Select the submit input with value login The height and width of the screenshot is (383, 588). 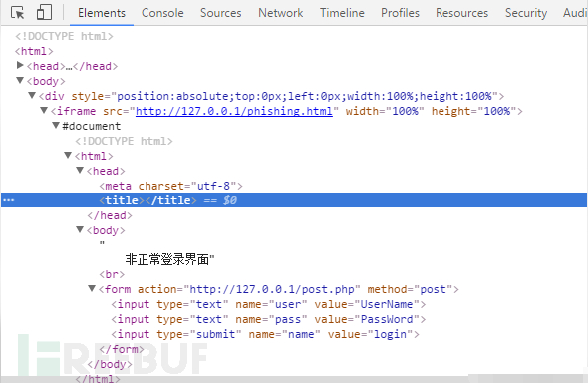point(265,334)
